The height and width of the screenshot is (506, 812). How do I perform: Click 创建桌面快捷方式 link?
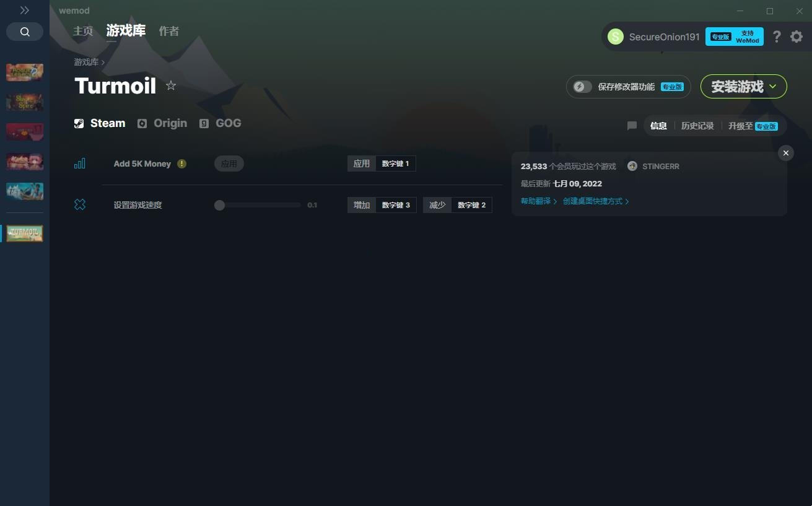596,201
